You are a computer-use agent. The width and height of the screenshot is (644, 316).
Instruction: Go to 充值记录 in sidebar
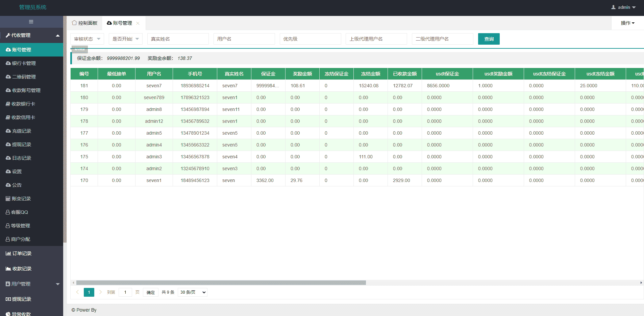click(x=22, y=131)
